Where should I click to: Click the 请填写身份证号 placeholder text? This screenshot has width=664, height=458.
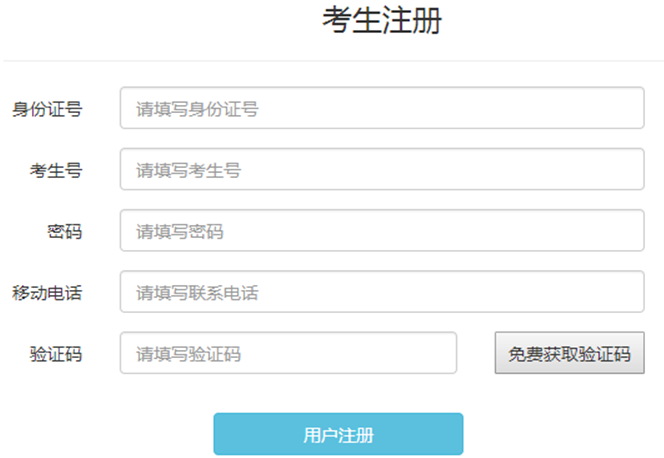197,109
